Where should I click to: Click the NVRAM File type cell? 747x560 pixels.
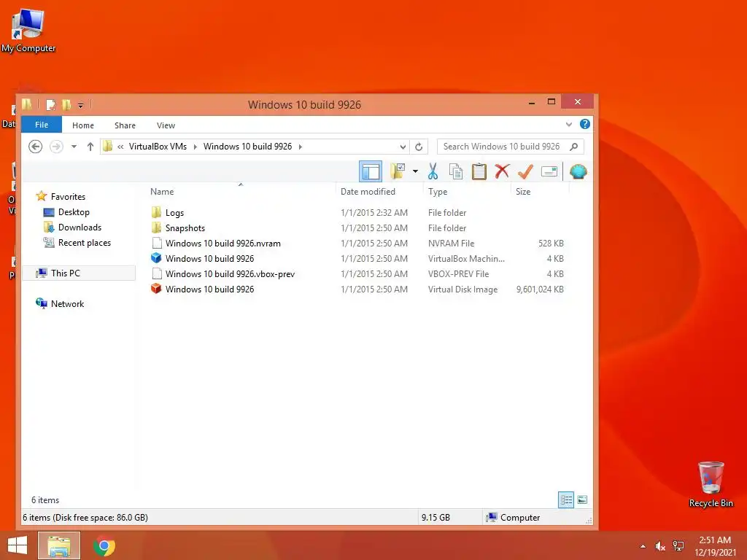[451, 244]
